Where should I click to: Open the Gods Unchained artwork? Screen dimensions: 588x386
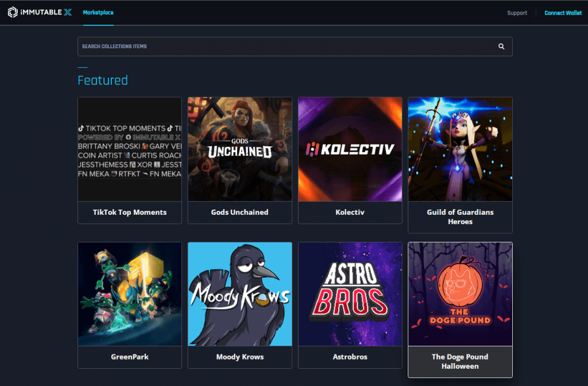tap(240, 149)
